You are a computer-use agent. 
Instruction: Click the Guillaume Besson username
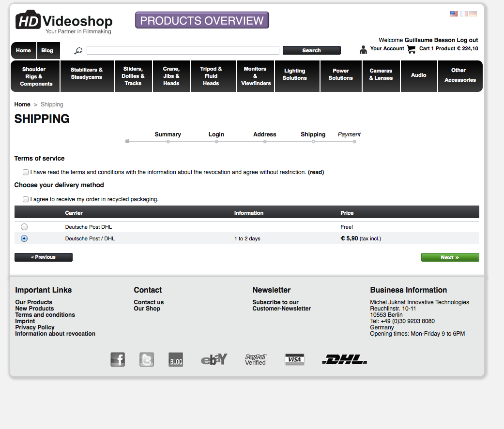430,40
